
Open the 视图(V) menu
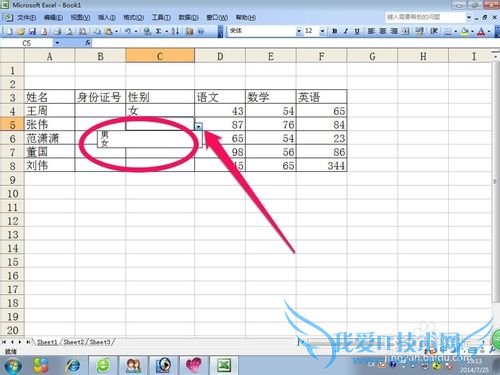[80, 17]
